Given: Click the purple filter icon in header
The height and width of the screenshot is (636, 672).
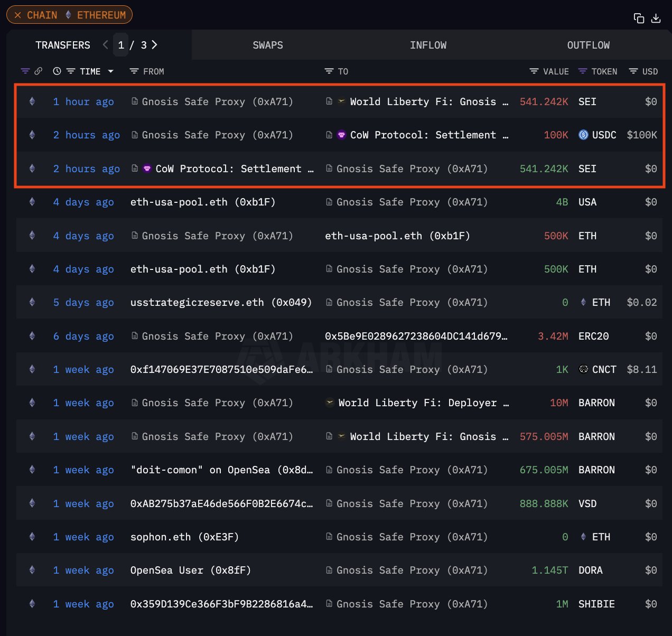Looking at the screenshot, I should [25, 71].
